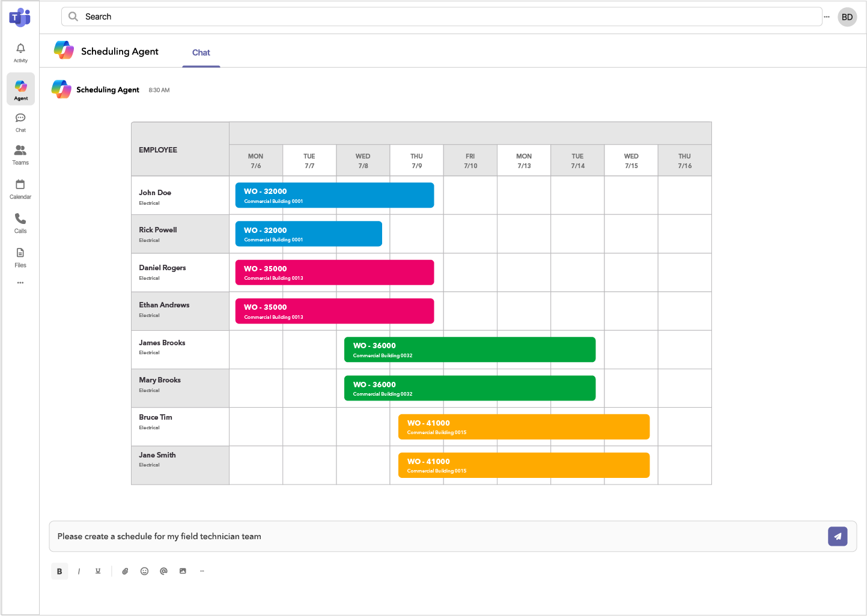Select employee Bruce Tim

click(x=180, y=427)
